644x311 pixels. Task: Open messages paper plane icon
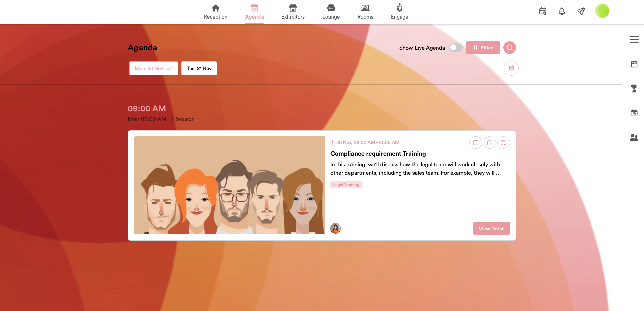(x=581, y=11)
